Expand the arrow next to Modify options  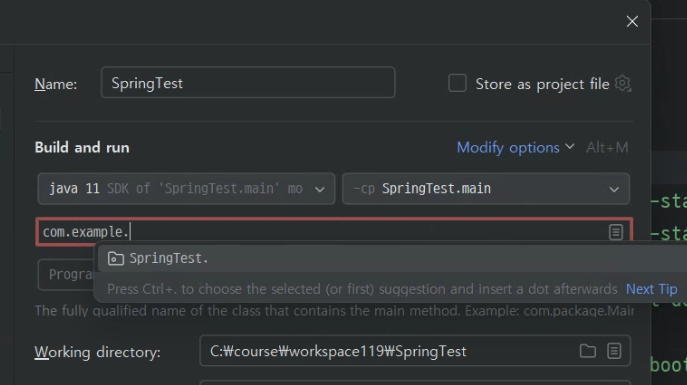(570, 147)
